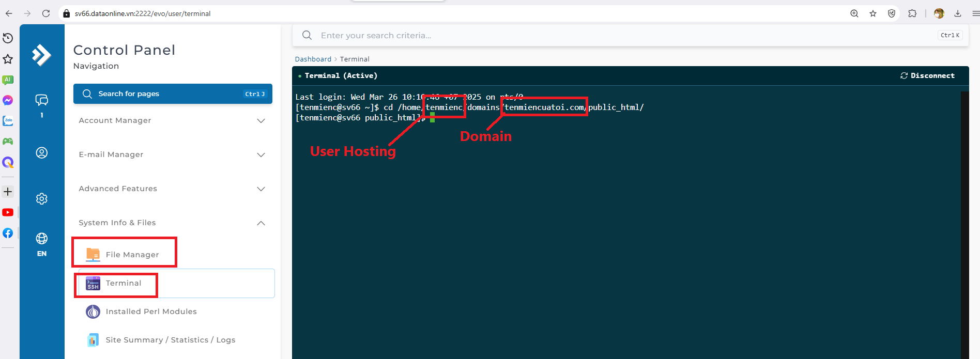This screenshot has width=980, height=359.
Task: Click the Terminal SSH icon
Action: coord(93,283)
